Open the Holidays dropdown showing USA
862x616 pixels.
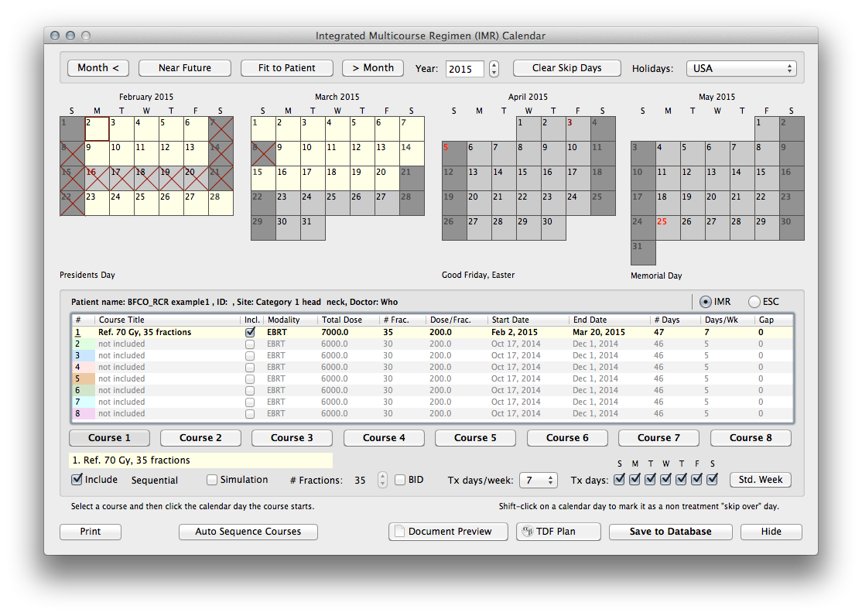741,68
